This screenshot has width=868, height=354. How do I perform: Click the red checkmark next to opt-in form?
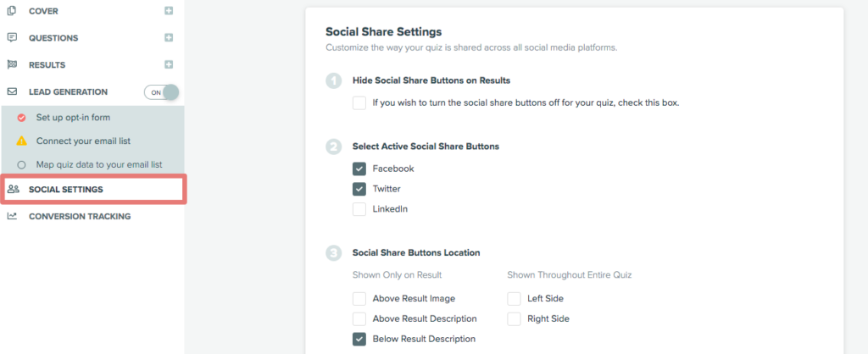click(x=21, y=117)
